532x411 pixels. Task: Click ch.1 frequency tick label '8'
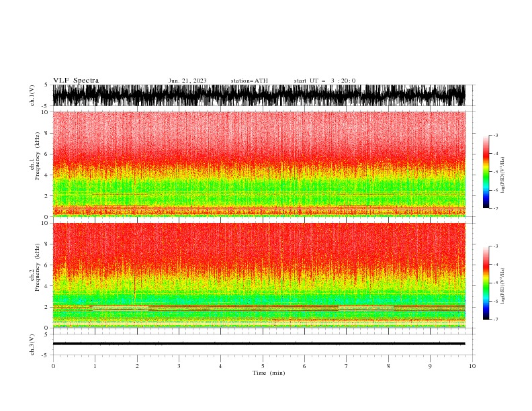46,133
